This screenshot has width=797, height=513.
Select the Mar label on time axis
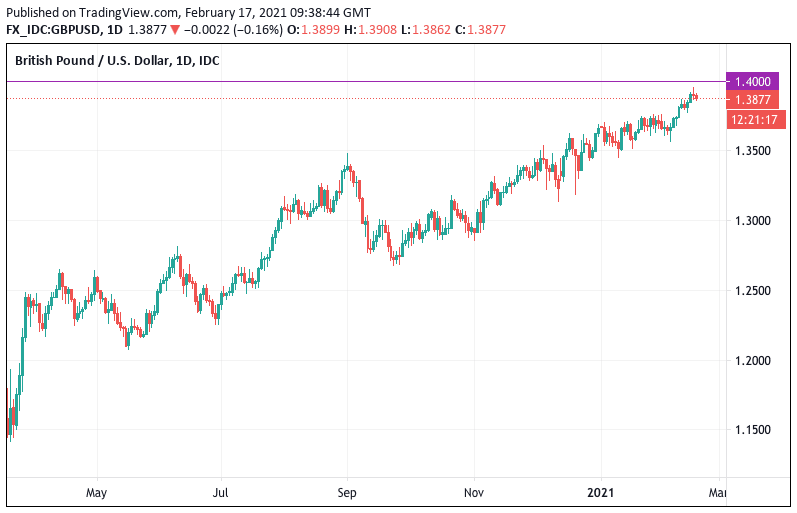point(717,492)
